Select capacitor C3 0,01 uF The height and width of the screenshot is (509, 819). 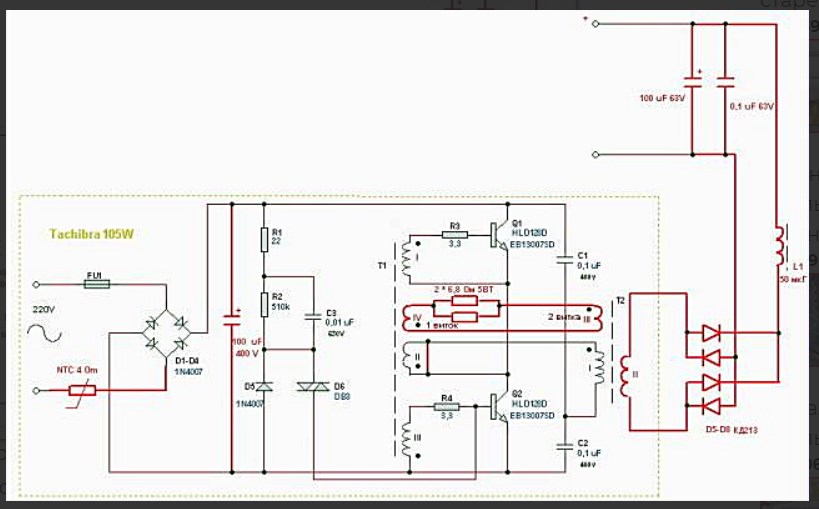tap(313, 316)
